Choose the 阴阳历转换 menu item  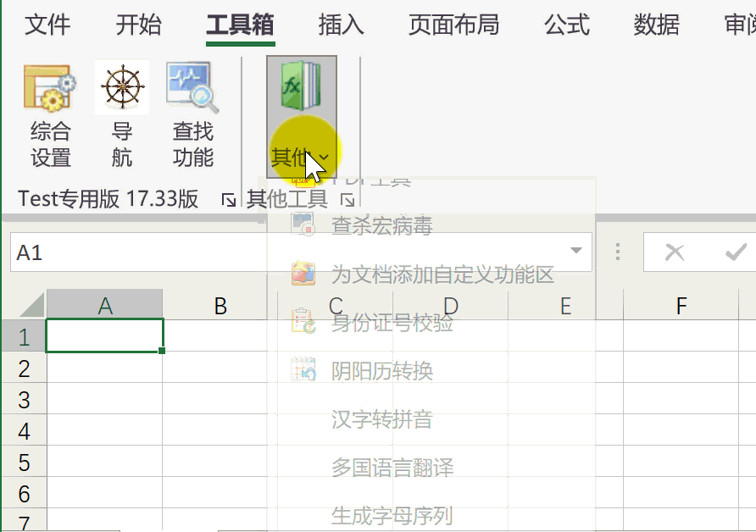click(x=381, y=371)
